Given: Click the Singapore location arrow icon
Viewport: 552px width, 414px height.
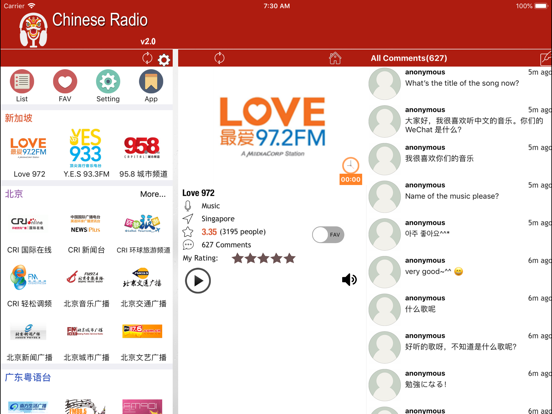Looking at the screenshot, I should (x=188, y=219).
